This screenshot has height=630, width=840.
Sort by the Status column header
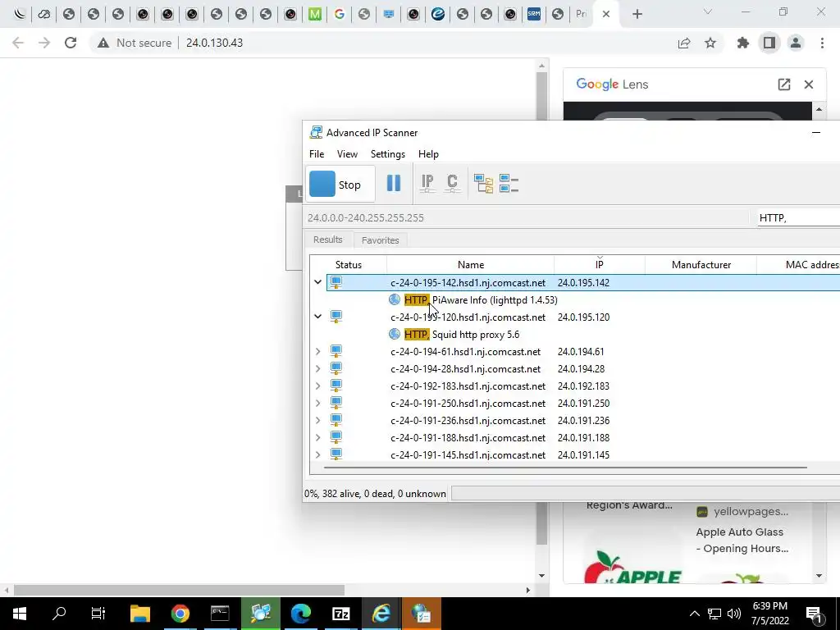coord(348,265)
